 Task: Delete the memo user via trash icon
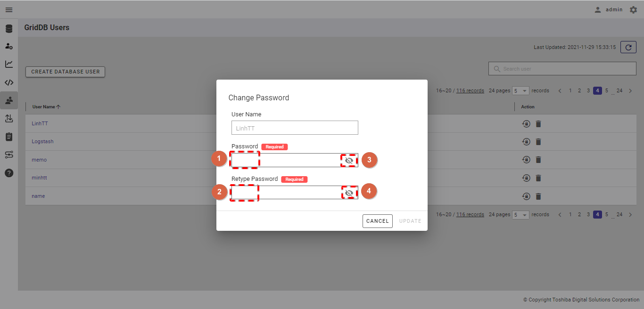[538, 160]
